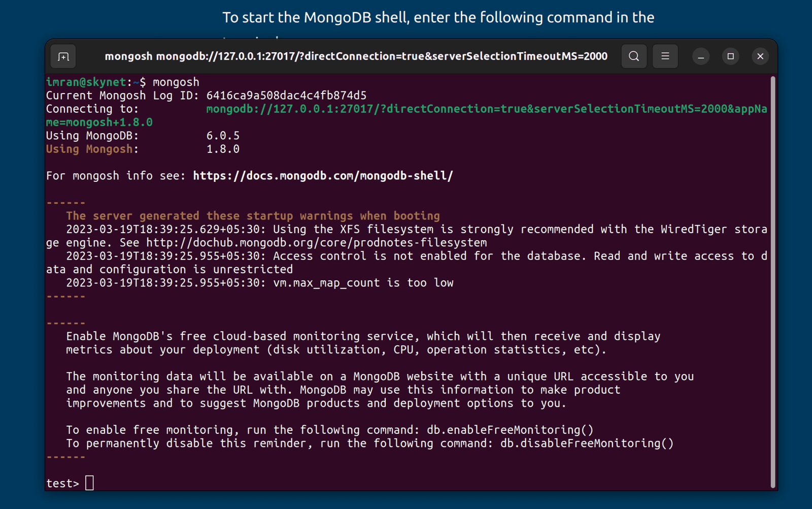812x509 pixels.
Task: Click the "To start the MongoDB shell" instruction text
Action: click(438, 18)
